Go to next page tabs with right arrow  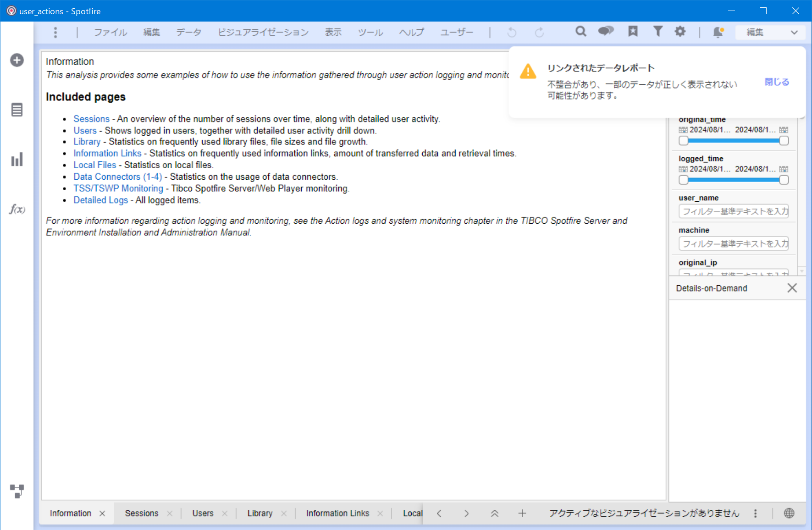coord(466,513)
